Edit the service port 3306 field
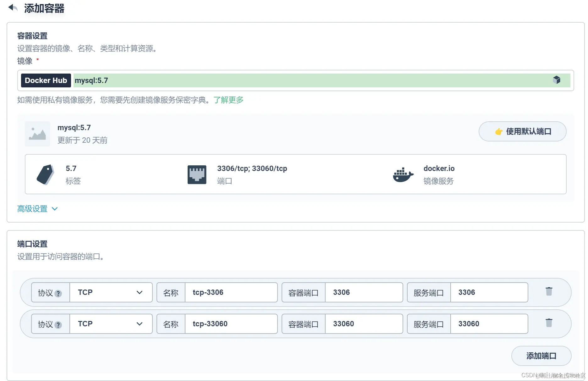Screen dimensions: 588x381 (x=489, y=292)
